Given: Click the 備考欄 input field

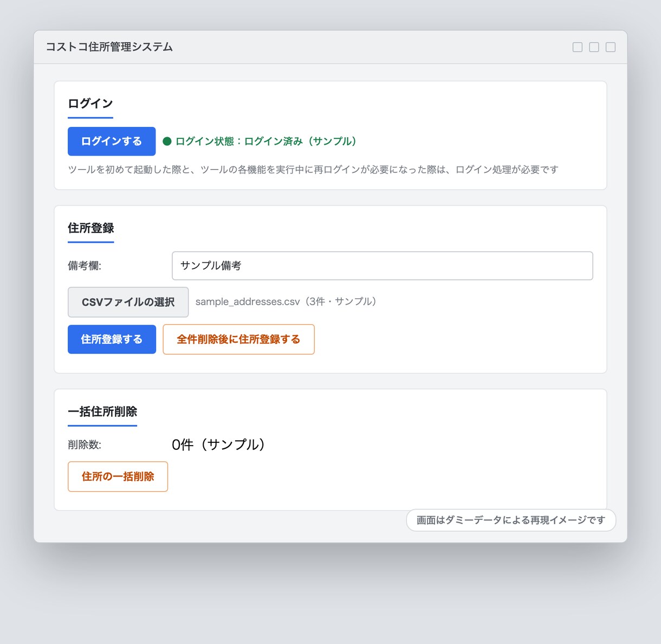Looking at the screenshot, I should pyautogui.click(x=383, y=266).
